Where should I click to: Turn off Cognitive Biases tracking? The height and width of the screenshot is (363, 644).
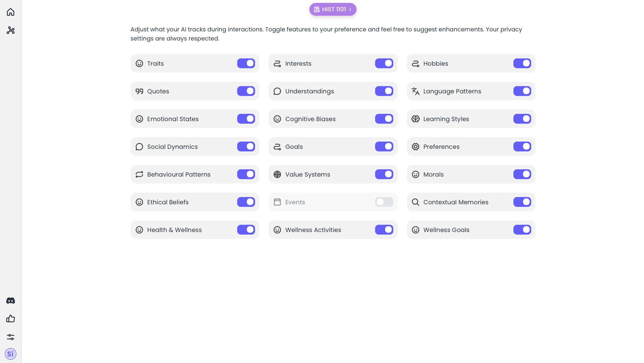384,119
